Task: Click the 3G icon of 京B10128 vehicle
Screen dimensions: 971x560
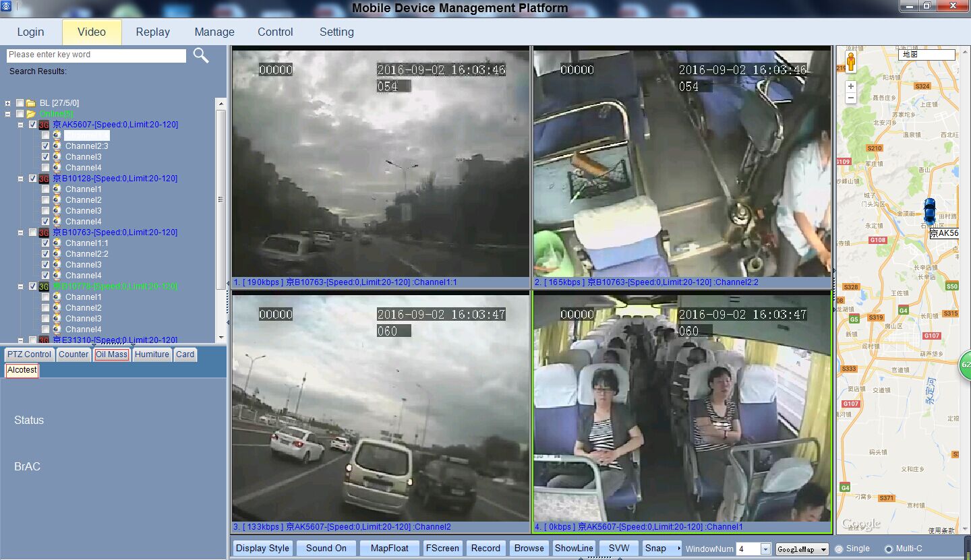Action: [44, 179]
